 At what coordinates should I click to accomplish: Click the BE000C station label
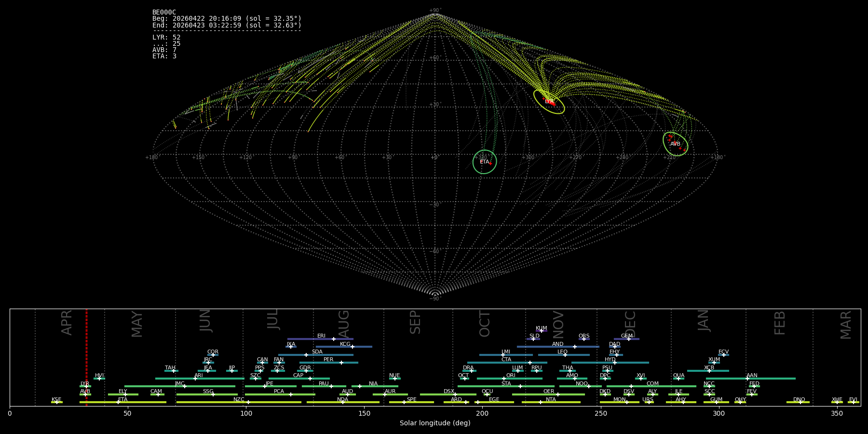164,13
